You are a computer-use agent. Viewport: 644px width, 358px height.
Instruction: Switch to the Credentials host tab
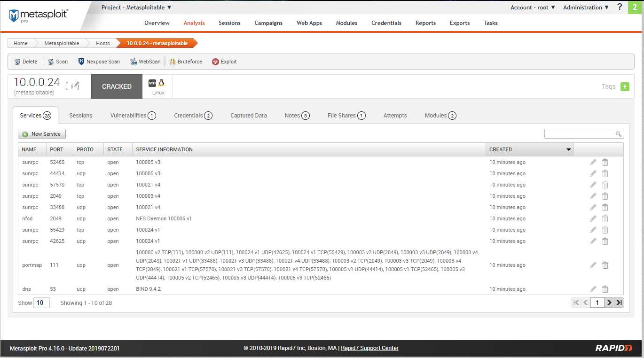pyautogui.click(x=193, y=115)
